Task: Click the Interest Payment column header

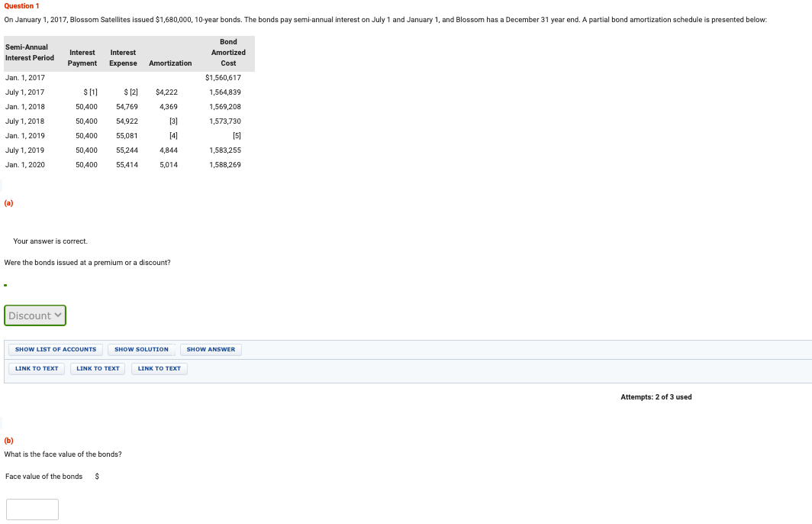Action: (x=82, y=58)
